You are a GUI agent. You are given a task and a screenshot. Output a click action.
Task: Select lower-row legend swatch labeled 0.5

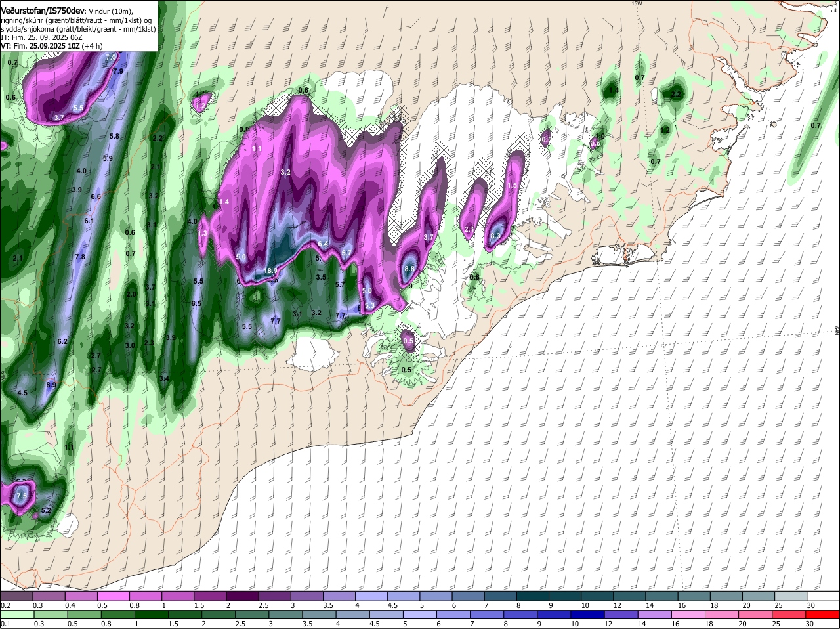pos(83,615)
